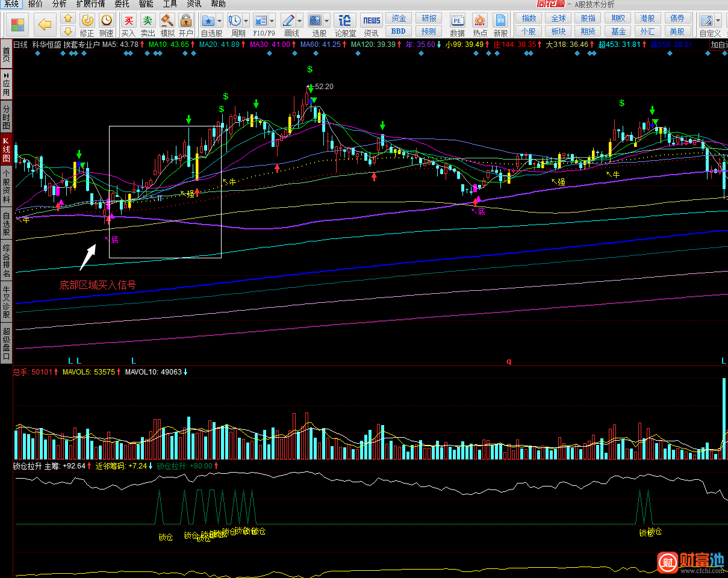Open 开户 account opening lock icon
728x578 pixels.
(x=186, y=25)
